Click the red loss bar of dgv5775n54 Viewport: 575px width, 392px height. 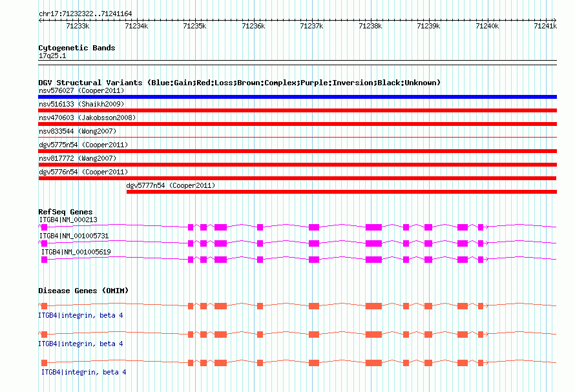tap(297, 151)
